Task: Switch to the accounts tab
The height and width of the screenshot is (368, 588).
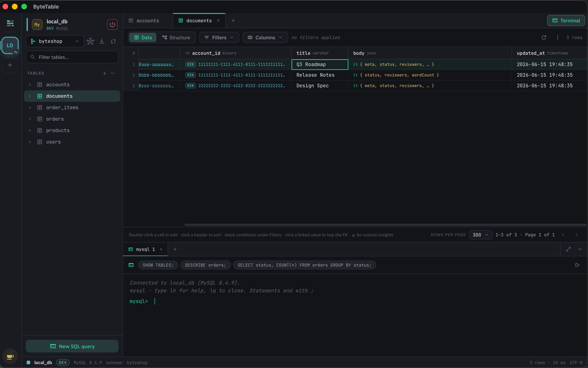Action: 148,21
